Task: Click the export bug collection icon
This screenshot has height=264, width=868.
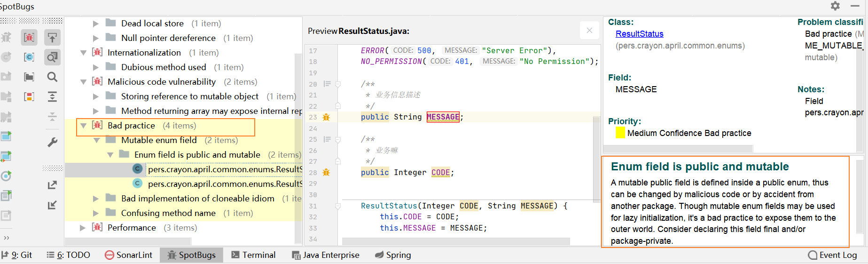Action: [x=52, y=185]
